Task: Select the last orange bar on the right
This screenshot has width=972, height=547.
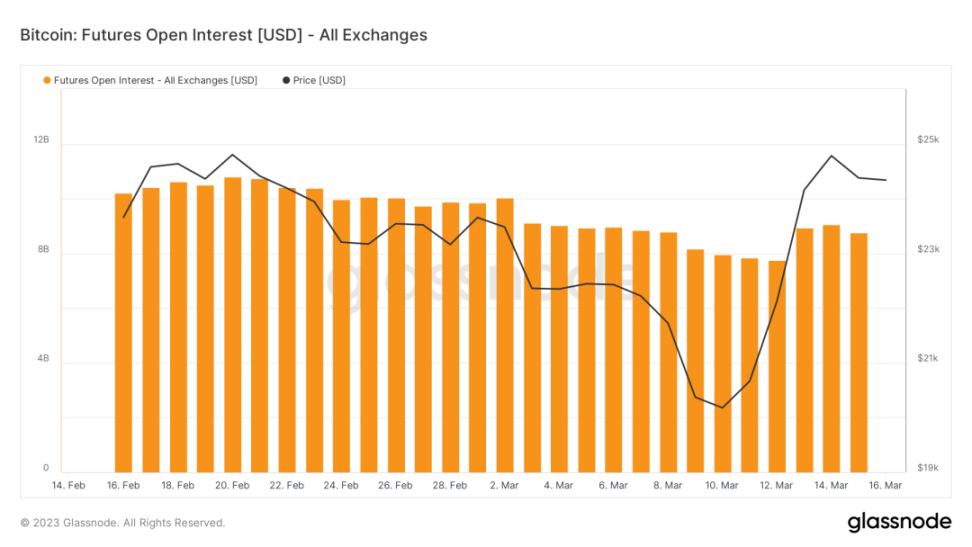Action: 859,352
